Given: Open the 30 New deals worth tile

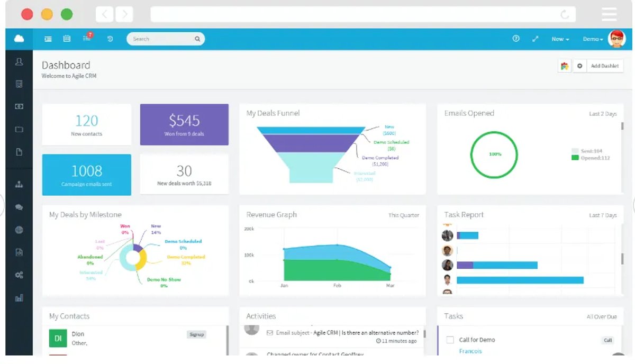Looking at the screenshot, I should tap(184, 174).
